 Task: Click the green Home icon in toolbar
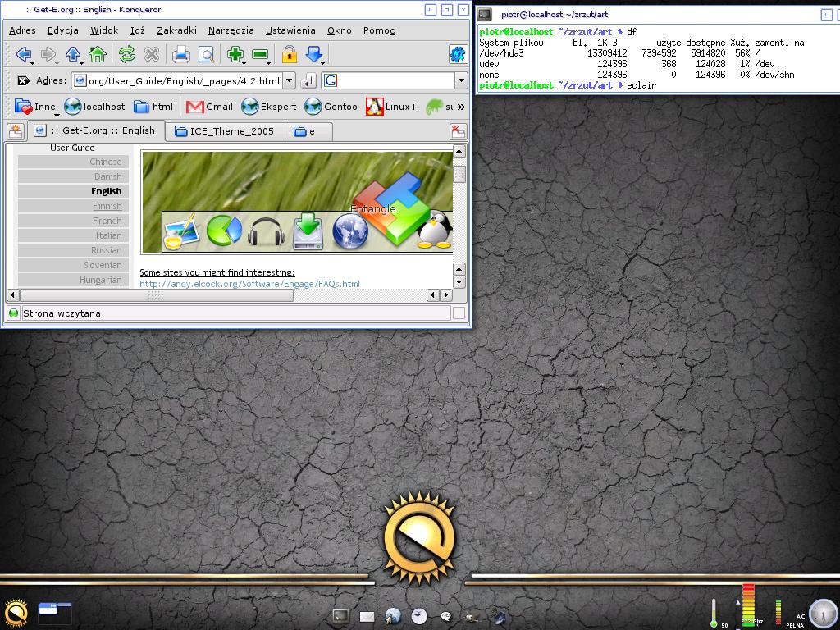[x=98, y=55]
